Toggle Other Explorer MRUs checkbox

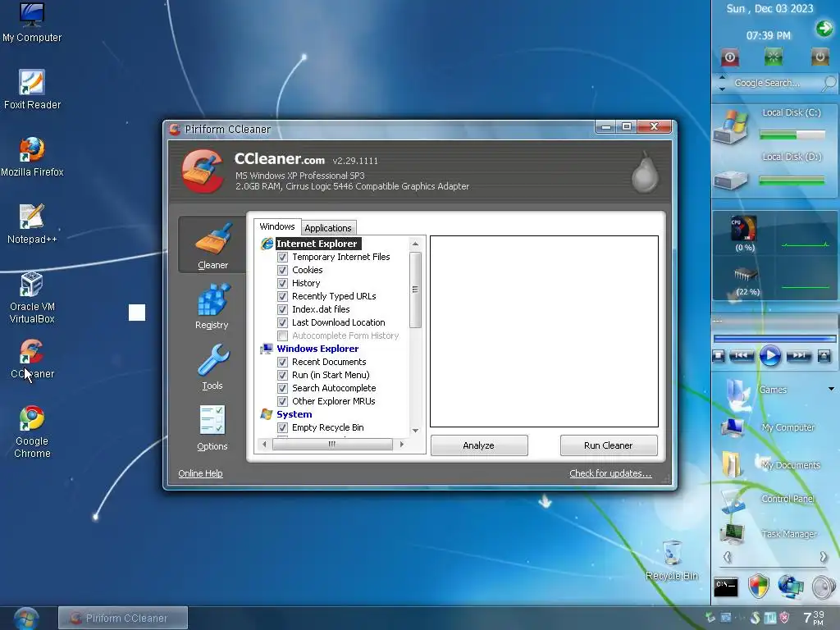coord(282,401)
